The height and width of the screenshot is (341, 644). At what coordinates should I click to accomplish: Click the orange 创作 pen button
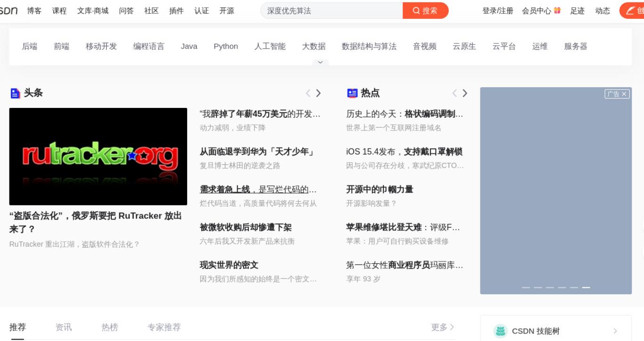[x=632, y=10]
